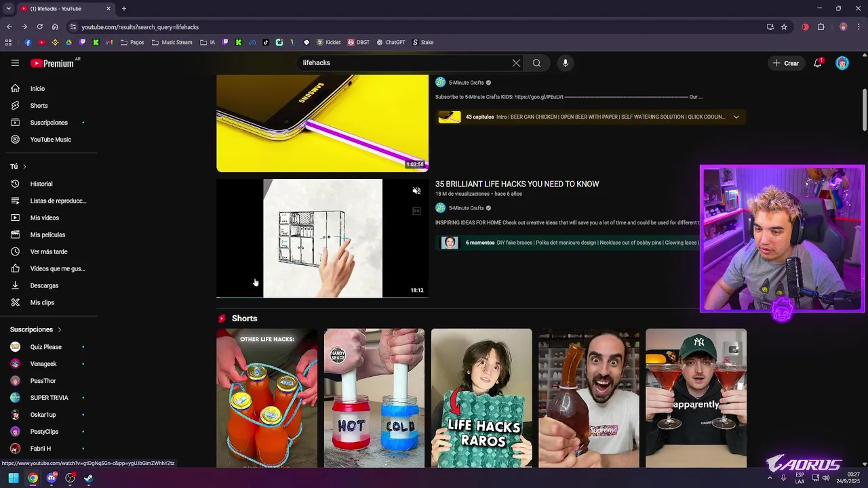Expand the Tú section chevron

(24, 167)
